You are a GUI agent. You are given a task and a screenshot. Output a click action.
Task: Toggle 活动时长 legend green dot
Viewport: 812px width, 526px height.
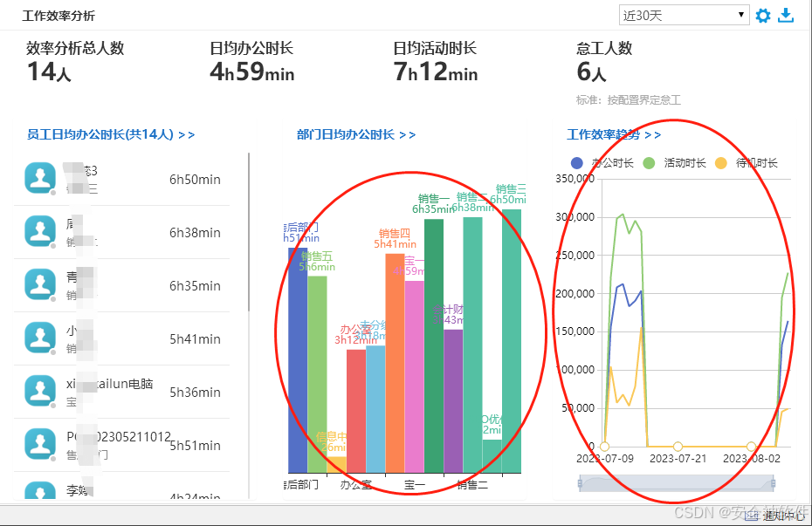tap(649, 163)
